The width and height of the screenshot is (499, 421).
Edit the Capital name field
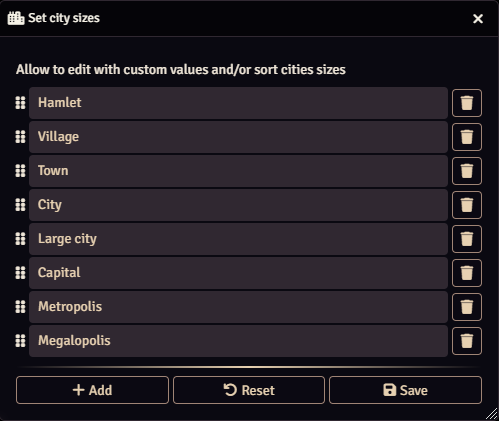coord(238,273)
